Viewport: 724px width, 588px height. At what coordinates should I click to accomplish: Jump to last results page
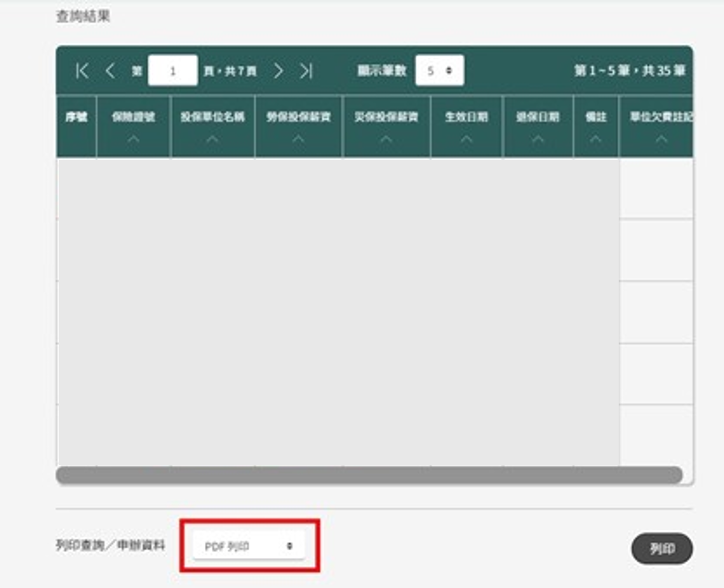306,71
